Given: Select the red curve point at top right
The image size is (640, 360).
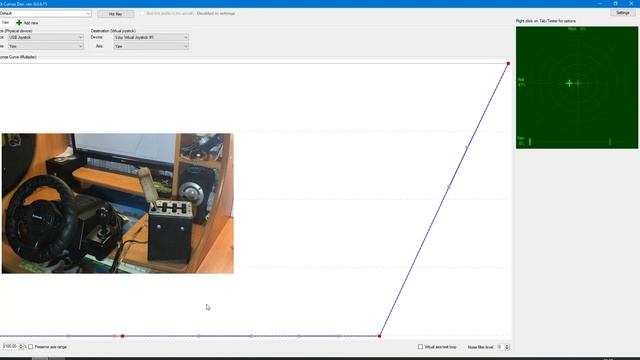Looking at the screenshot, I should tap(508, 64).
